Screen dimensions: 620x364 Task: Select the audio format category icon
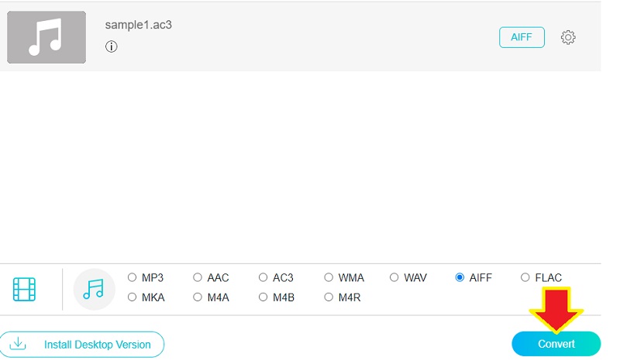(x=93, y=289)
